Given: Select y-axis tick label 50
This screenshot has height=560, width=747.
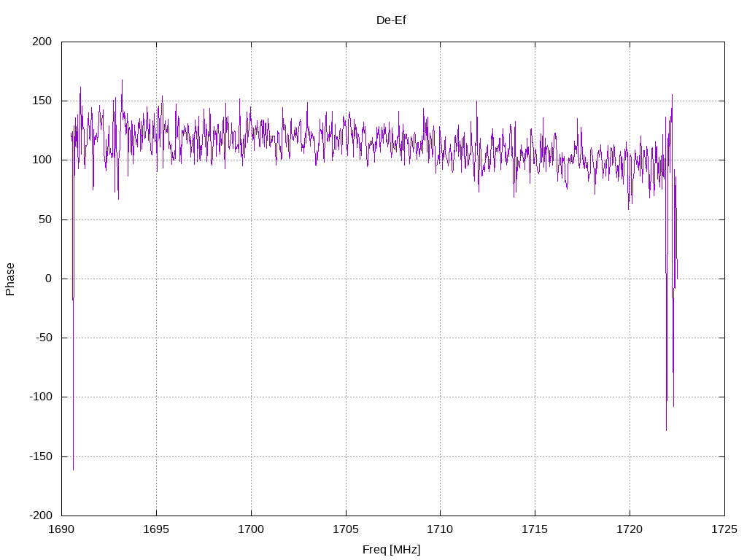Looking at the screenshot, I should click(x=45, y=219).
